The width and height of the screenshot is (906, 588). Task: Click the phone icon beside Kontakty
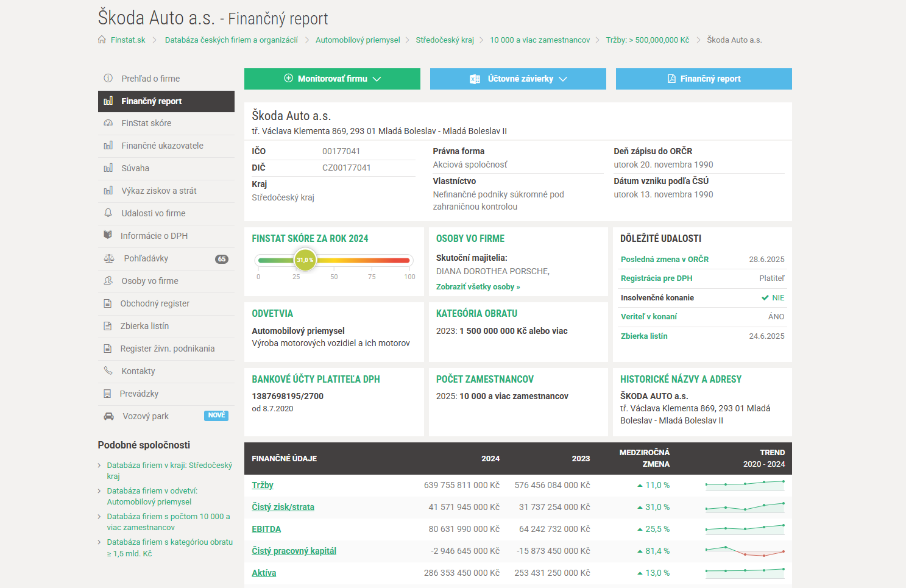point(108,371)
